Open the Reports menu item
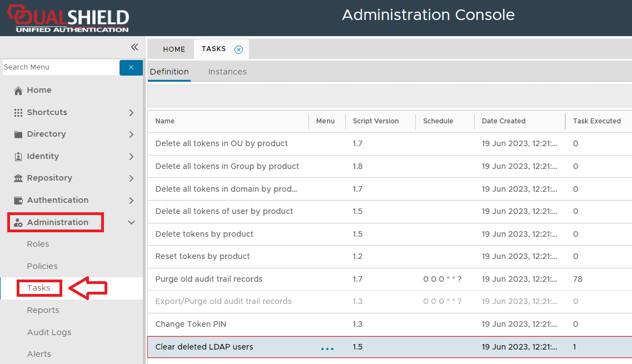 click(x=43, y=310)
